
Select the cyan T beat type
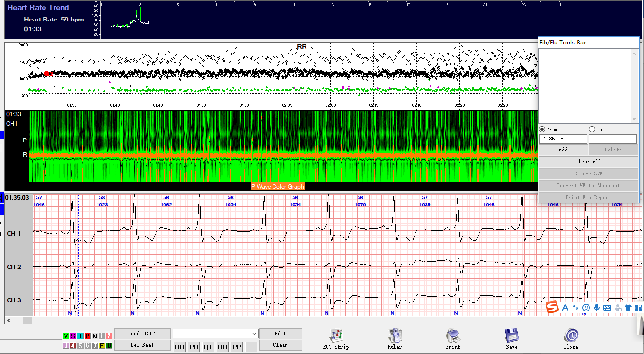[x=80, y=336]
